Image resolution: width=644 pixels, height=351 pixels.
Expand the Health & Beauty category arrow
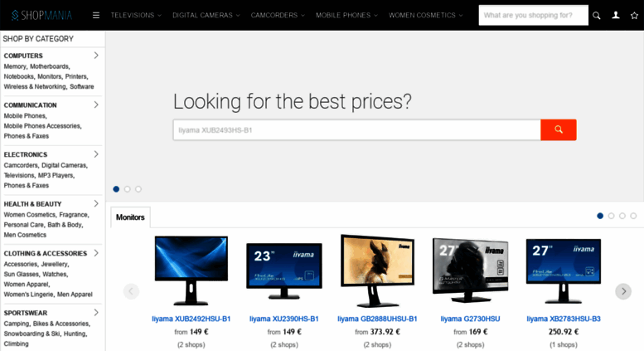pos(96,203)
